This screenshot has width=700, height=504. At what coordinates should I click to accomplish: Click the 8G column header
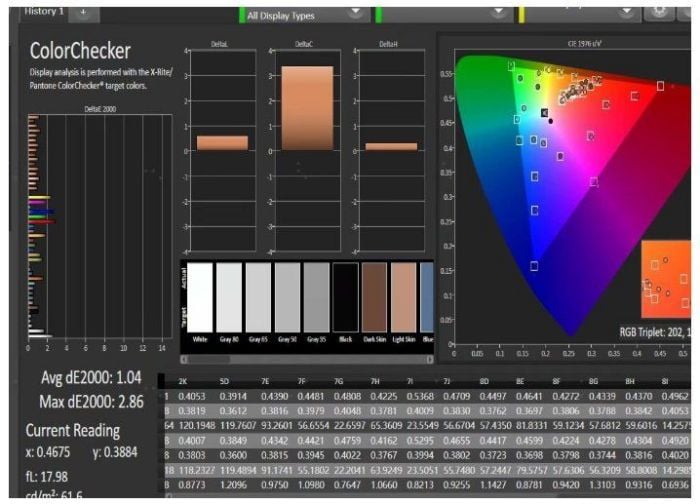593,381
